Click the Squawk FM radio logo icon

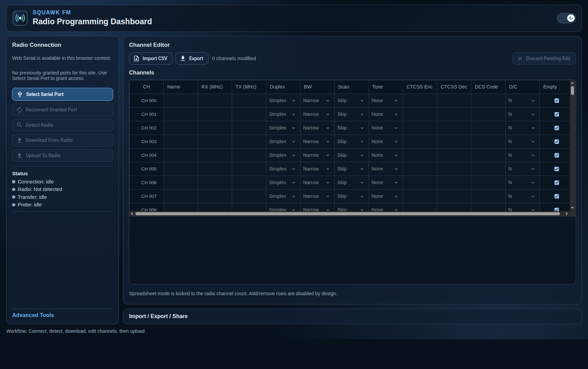pyautogui.click(x=20, y=18)
